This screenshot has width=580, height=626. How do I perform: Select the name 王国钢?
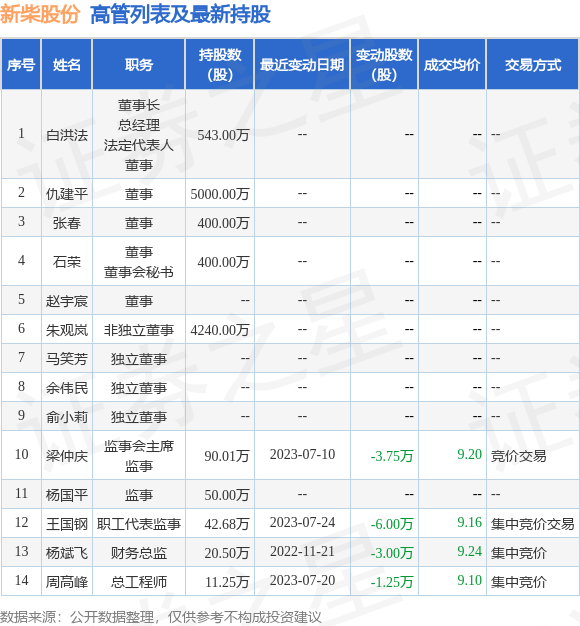(67, 523)
